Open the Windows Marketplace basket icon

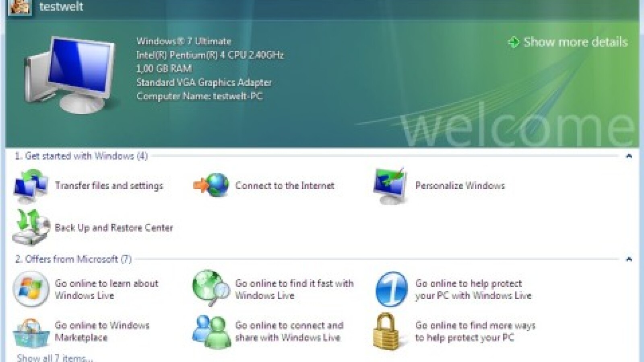(31, 332)
